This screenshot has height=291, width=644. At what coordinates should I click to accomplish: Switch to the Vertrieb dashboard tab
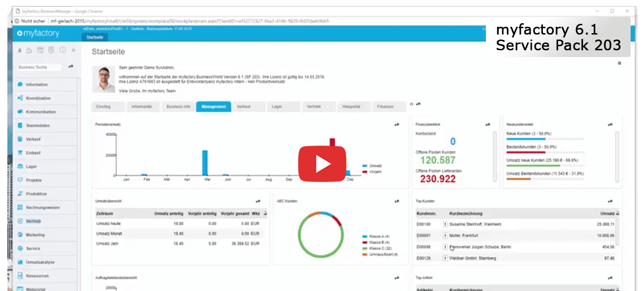tap(319, 107)
